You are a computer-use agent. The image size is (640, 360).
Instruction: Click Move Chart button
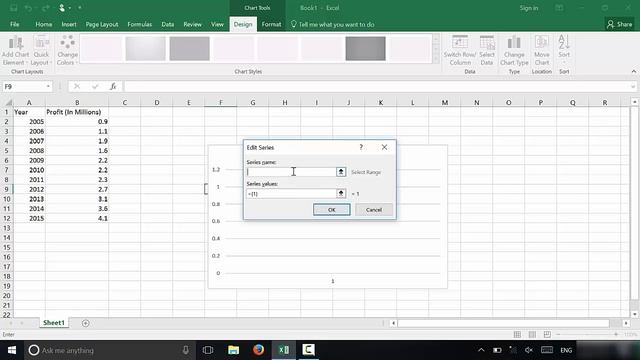coord(542,51)
